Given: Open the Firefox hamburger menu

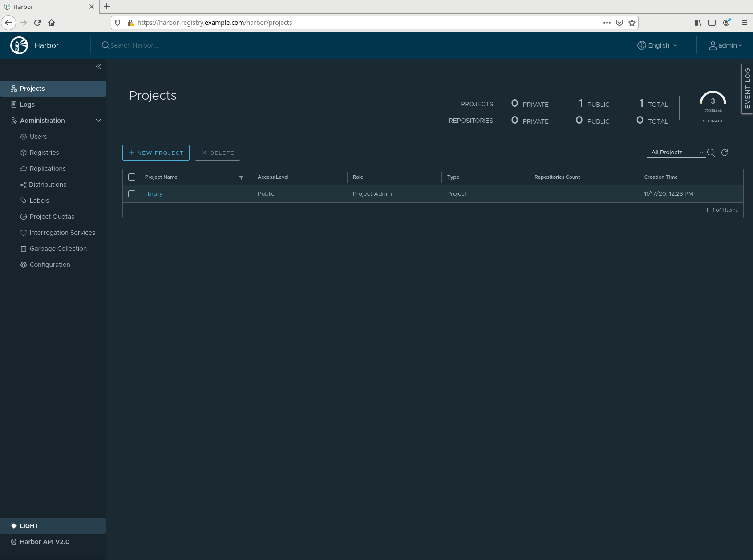Looking at the screenshot, I should click(x=744, y=23).
